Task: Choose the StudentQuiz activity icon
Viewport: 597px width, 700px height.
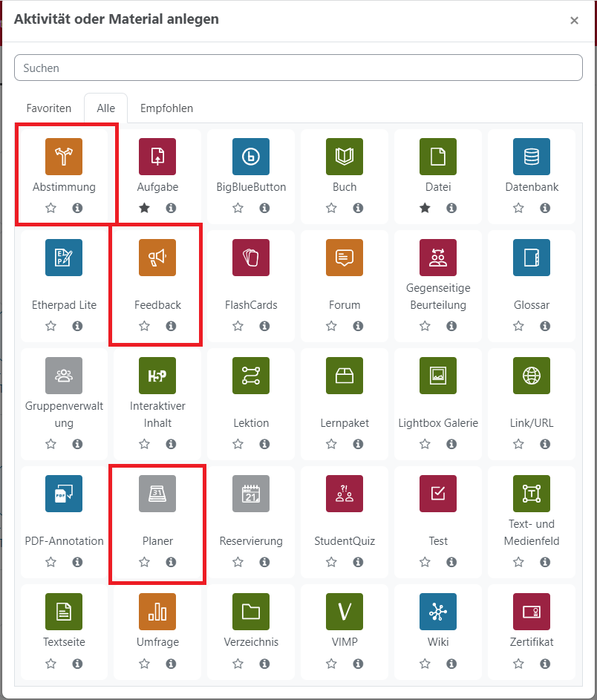Action: 345,494
